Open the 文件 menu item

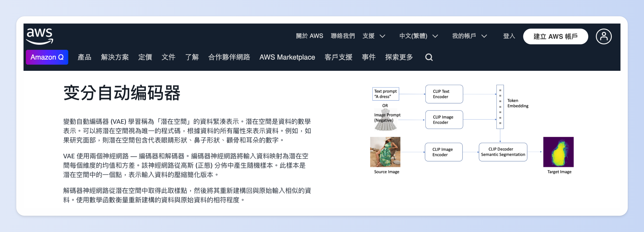click(168, 57)
